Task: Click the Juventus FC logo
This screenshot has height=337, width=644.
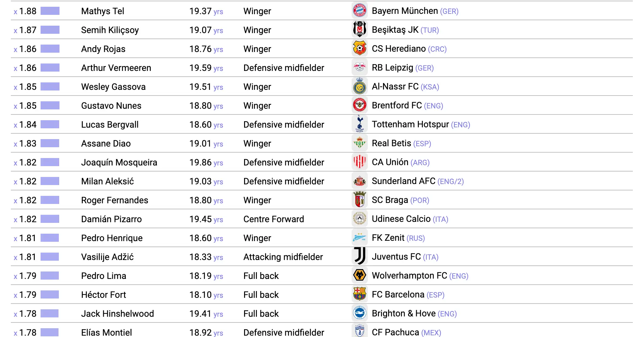Action: (x=359, y=257)
